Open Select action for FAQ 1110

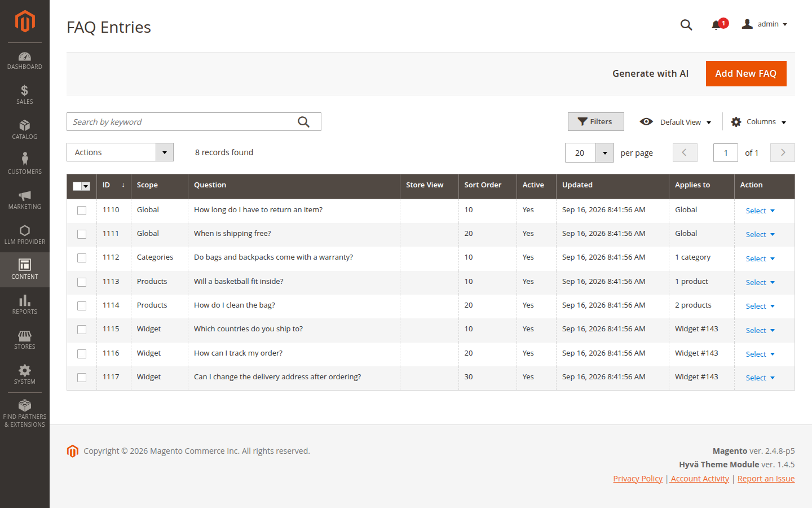760,211
